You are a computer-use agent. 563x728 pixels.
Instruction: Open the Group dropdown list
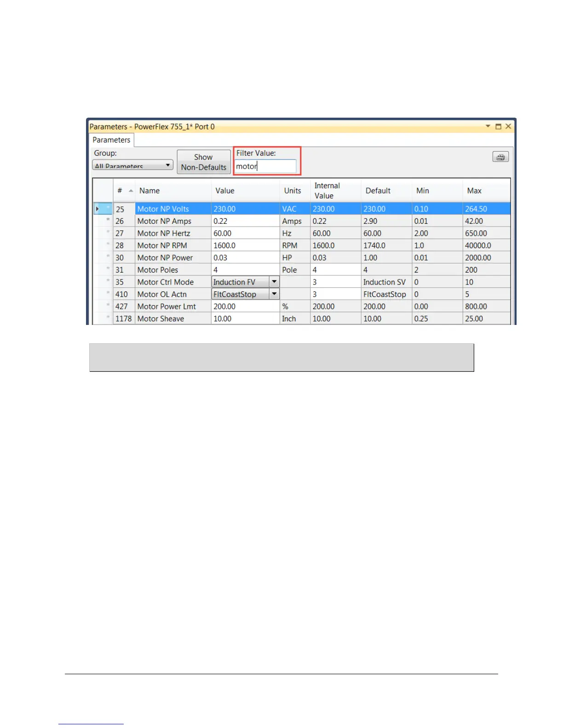click(132, 165)
